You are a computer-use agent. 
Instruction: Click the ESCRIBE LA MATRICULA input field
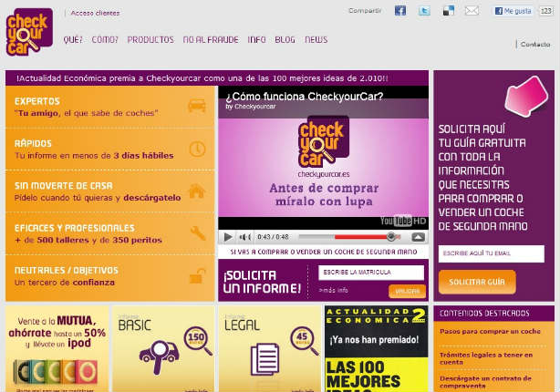tap(370, 273)
